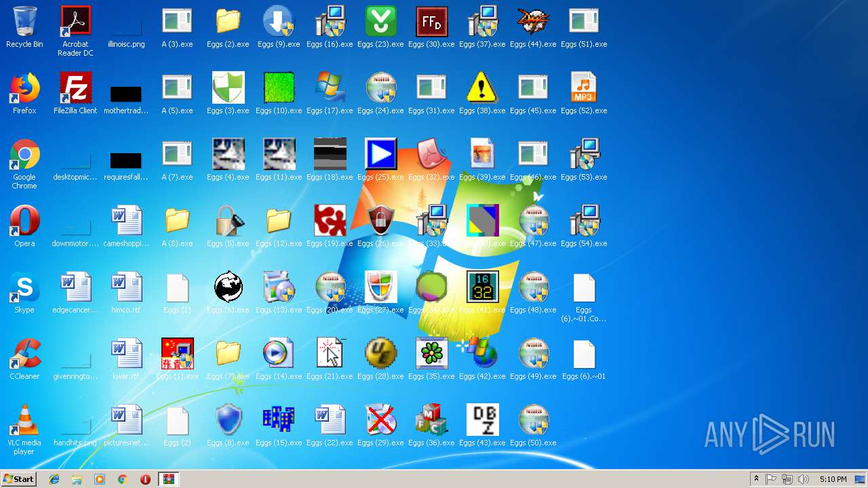Select Eggs (39).exe picture icon
The width and height of the screenshot is (868, 488).
482,160
